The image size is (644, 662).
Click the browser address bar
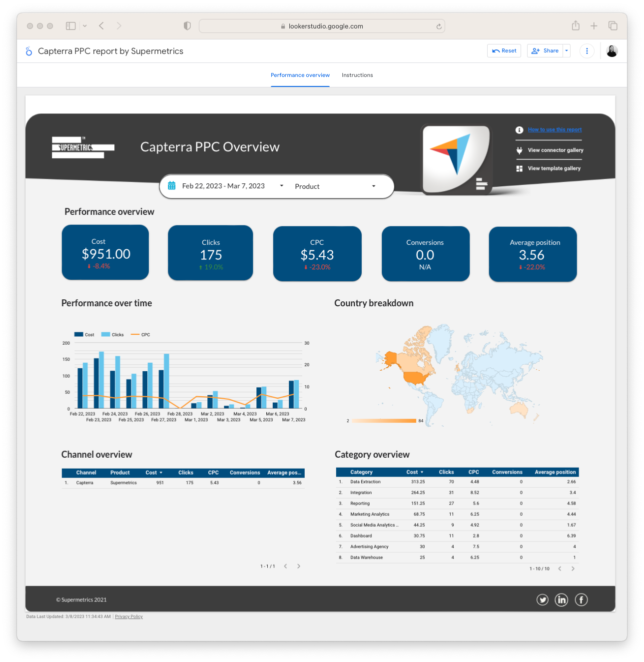click(x=322, y=26)
